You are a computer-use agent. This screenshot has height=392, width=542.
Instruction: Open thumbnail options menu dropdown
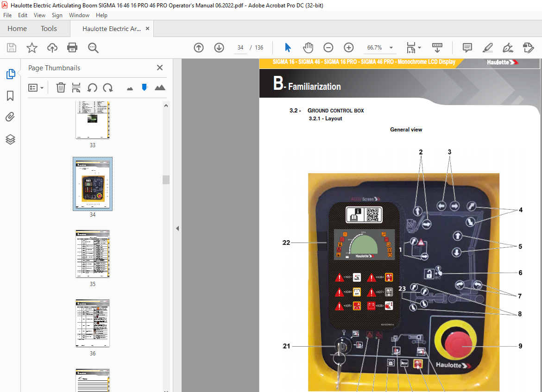(x=36, y=88)
